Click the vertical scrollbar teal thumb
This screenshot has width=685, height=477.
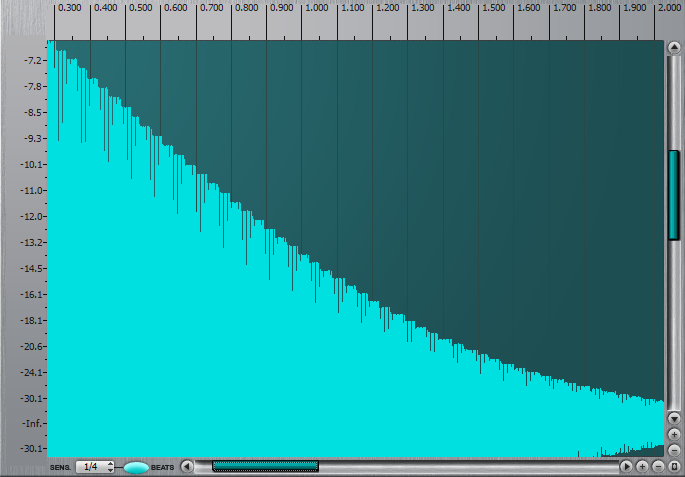pyautogui.click(x=674, y=195)
